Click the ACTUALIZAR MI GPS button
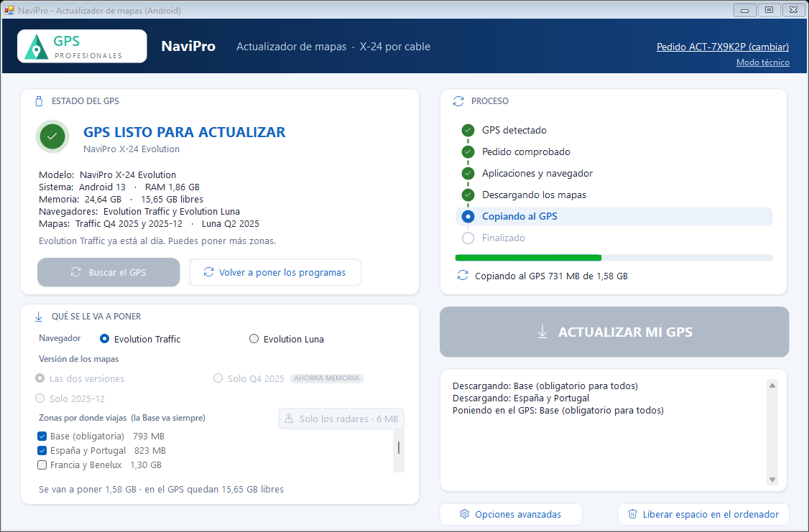809x532 pixels. (614, 332)
